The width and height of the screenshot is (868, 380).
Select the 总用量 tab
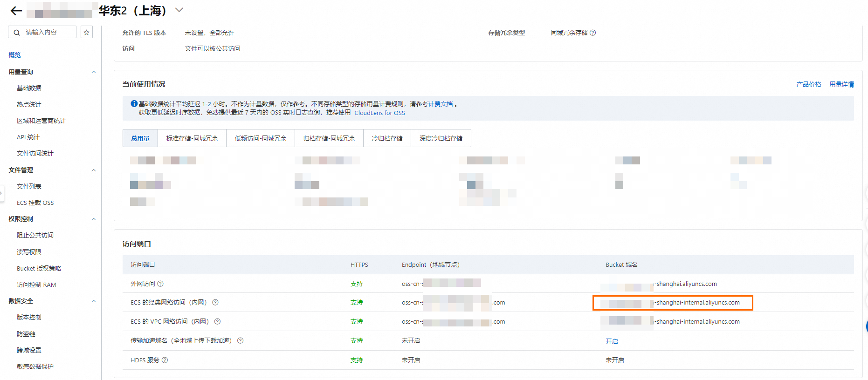tap(140, 138)
